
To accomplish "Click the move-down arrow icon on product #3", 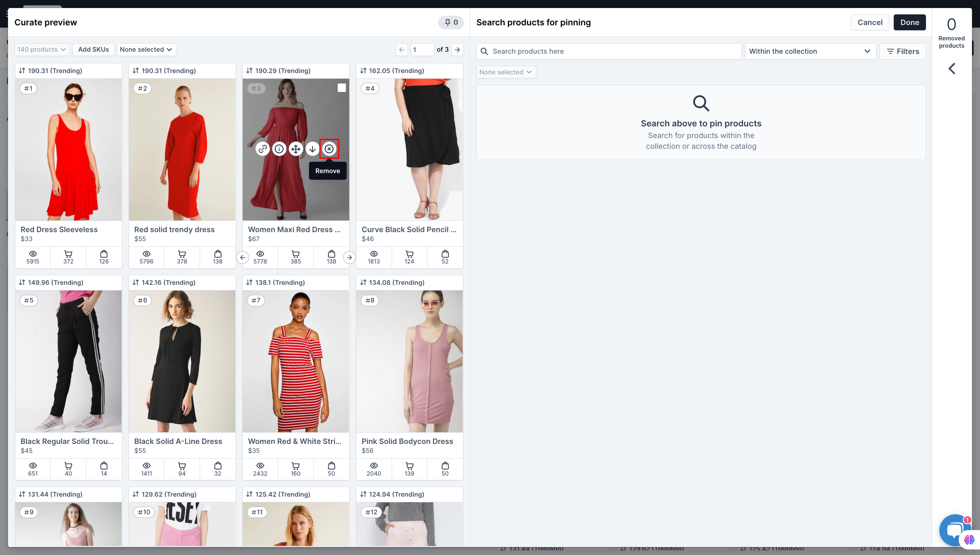I will pos(312,149).
